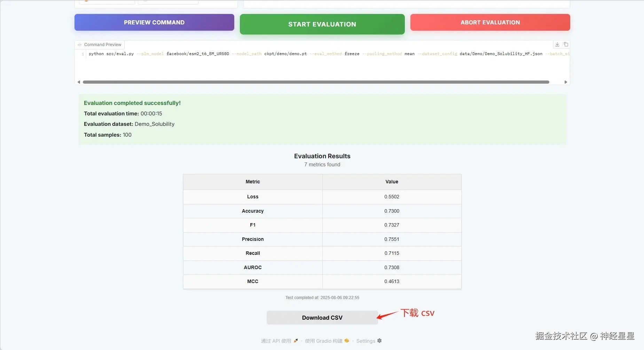Image resolution: width=644 pixels, height=350 pixels.
Task: Copy the command preview code
Action: 566,45
